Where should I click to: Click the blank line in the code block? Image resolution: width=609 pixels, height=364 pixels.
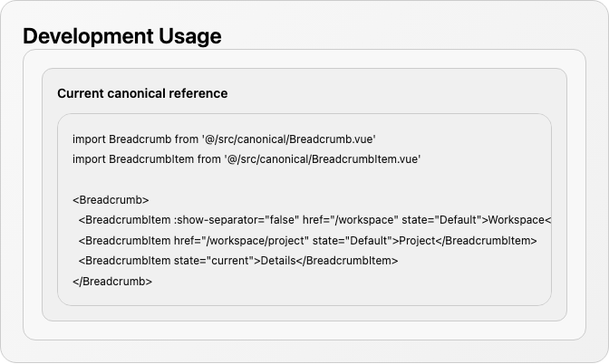(304, 179)
